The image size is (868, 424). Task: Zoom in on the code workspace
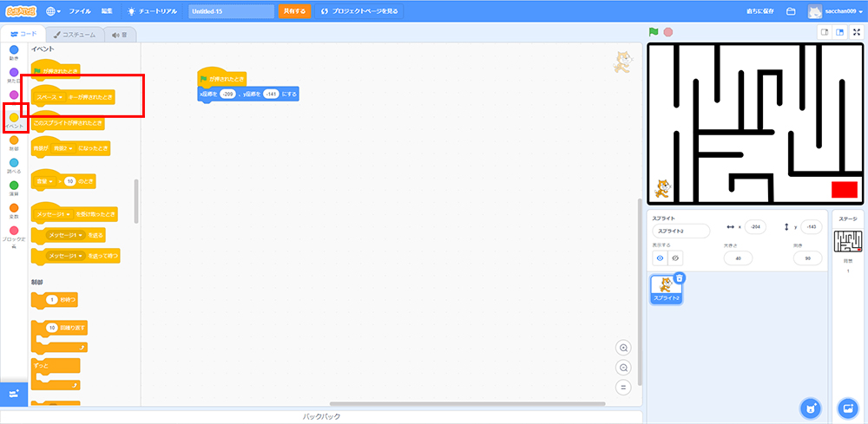(622, 348)
